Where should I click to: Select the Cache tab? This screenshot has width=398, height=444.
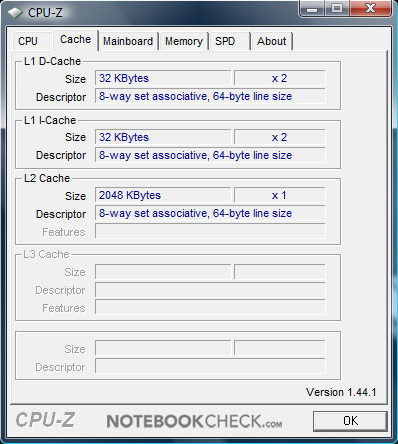[75, 40]
